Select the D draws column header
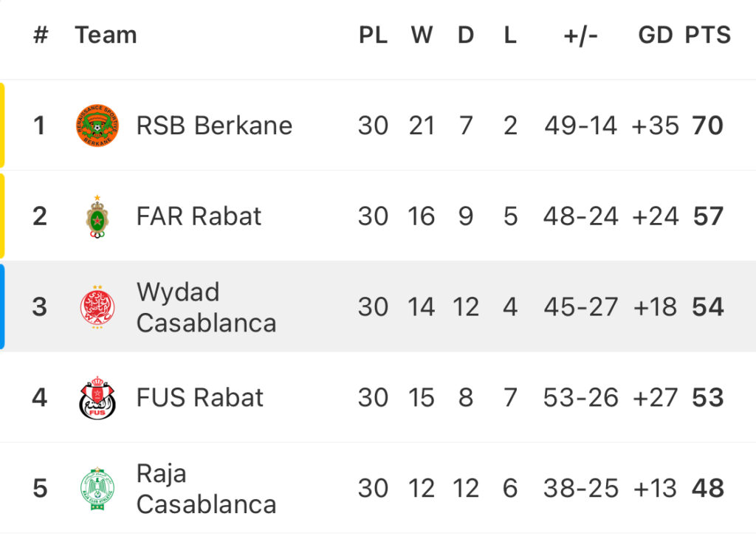 466,35
